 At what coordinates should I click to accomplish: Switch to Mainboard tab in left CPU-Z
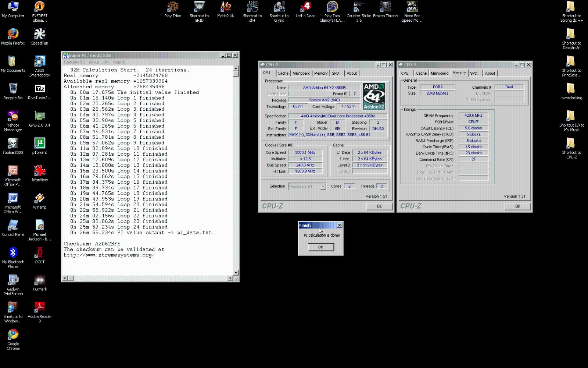tap(301, 73)
